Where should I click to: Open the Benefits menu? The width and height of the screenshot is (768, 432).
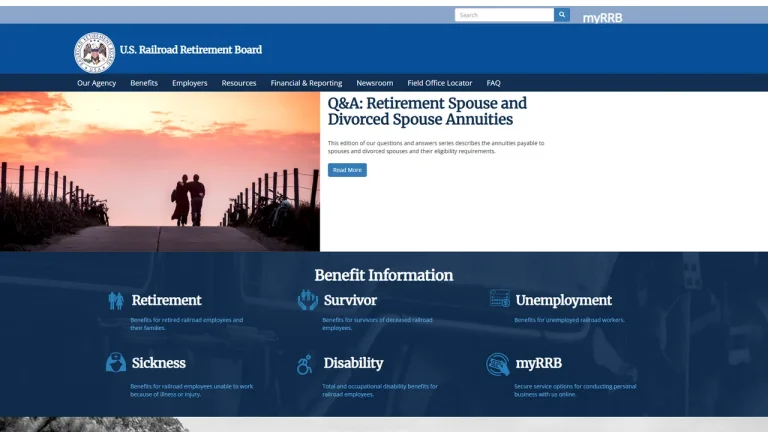pyautogui.click(x=144, y=83)
